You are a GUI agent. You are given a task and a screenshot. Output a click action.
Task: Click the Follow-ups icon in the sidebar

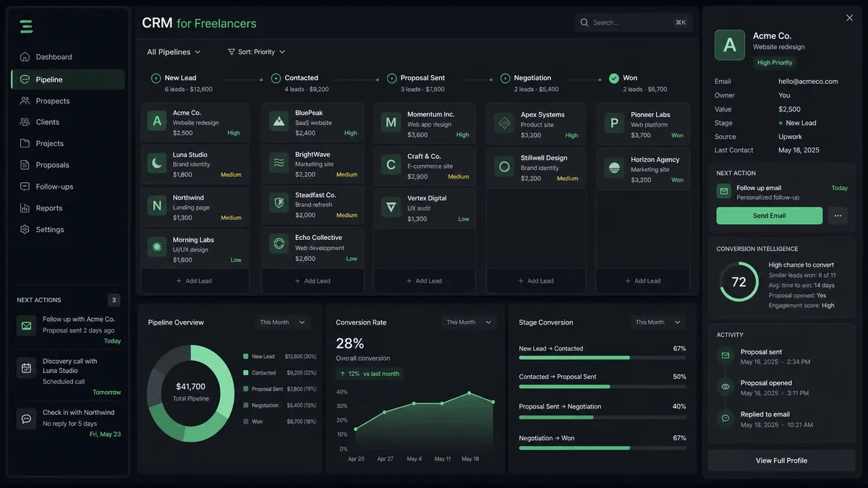[25, 187]
